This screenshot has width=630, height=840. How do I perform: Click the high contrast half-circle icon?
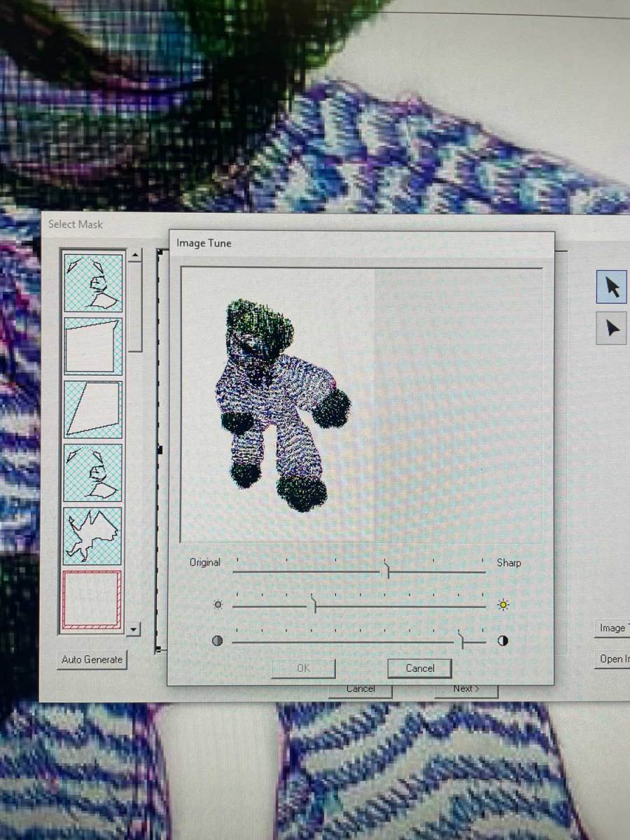(503, 640)
